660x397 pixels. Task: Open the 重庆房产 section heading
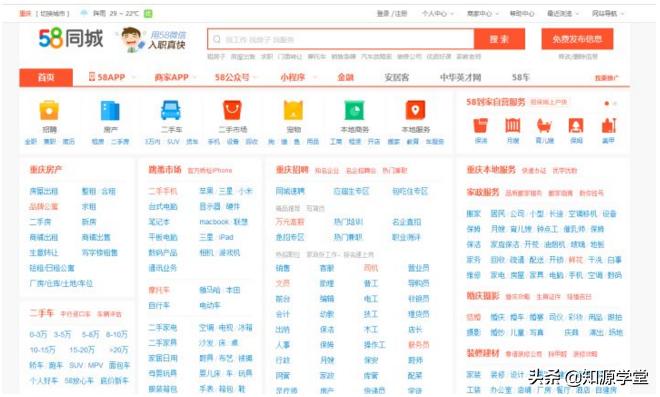45,170
